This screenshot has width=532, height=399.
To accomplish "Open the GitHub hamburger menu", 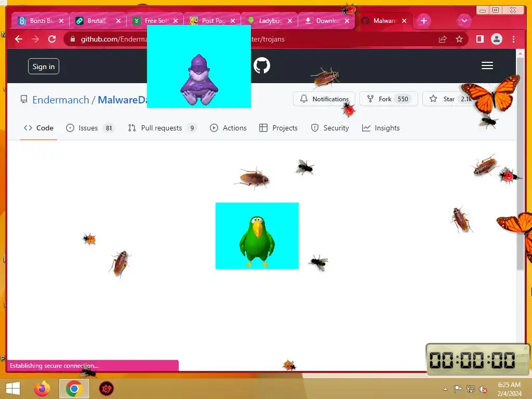I will click(x=487, y=65).
